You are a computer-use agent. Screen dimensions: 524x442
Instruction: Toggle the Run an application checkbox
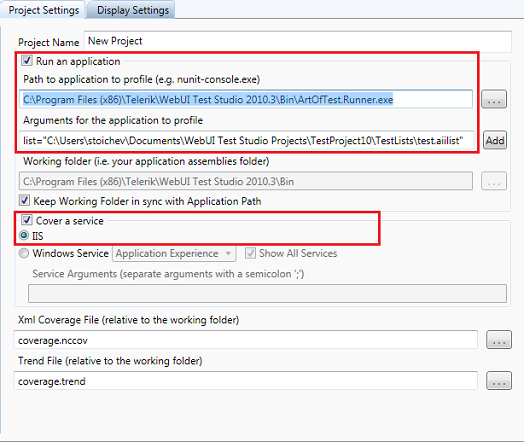coord(27,61)
